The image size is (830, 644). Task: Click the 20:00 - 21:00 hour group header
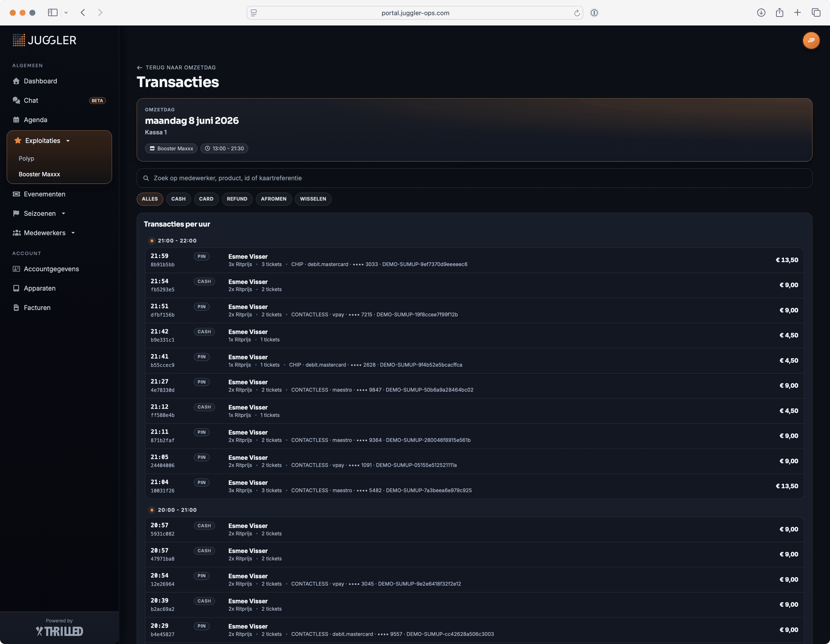(173, 510)
